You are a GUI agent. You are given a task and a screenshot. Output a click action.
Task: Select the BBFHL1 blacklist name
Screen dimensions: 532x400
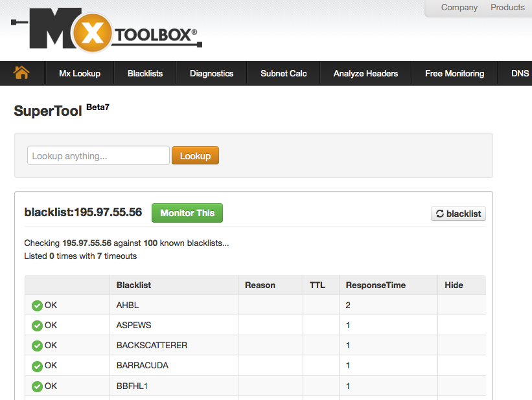tap(132, 386)
